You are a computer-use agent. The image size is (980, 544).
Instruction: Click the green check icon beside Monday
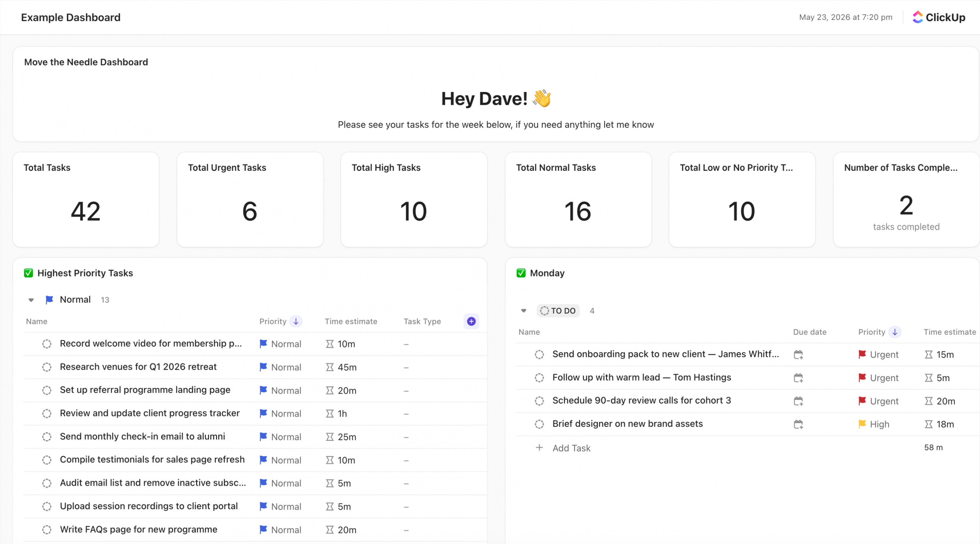[521, 273]
